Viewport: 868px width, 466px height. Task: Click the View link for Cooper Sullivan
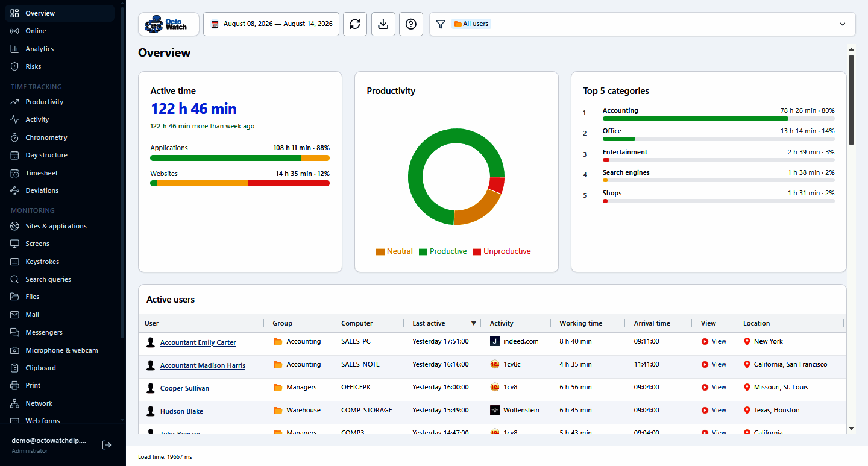(x=719, y=387)
